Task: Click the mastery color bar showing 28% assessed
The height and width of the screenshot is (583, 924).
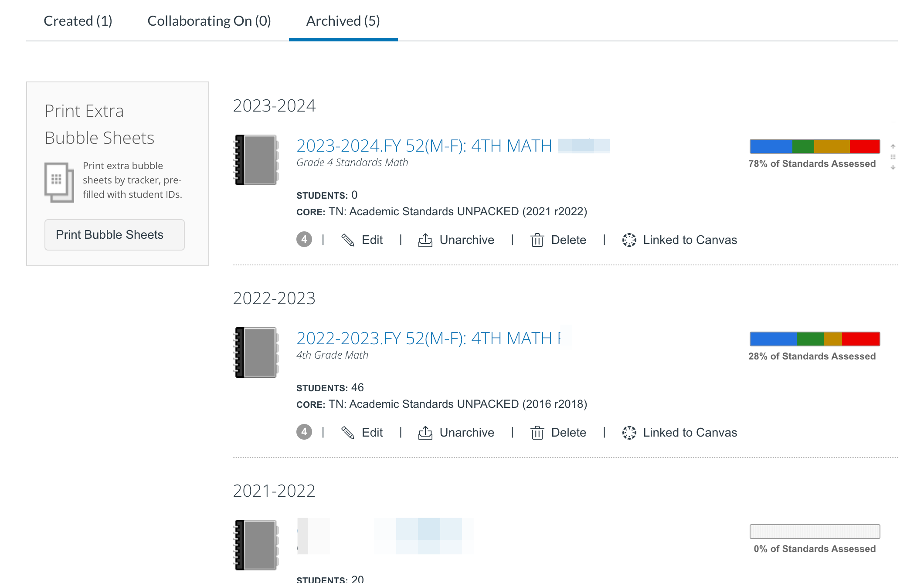Action: click(x=815, y=339)
